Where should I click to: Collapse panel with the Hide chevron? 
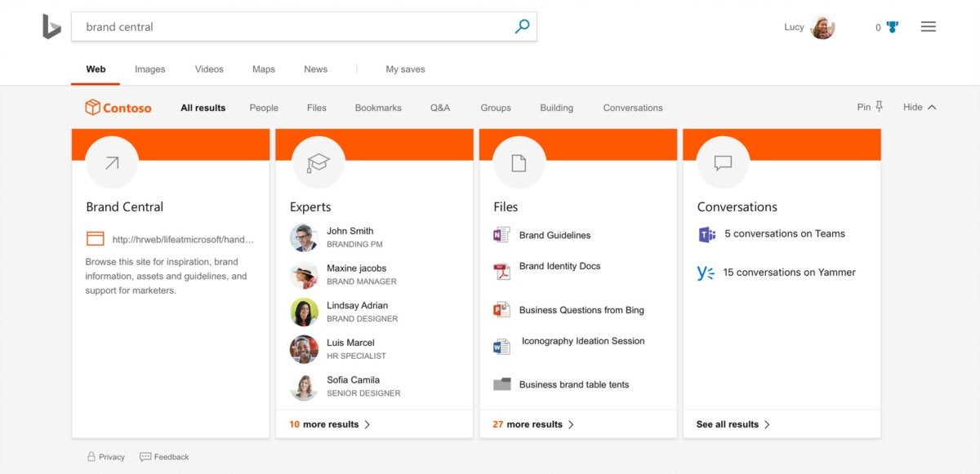932,107
